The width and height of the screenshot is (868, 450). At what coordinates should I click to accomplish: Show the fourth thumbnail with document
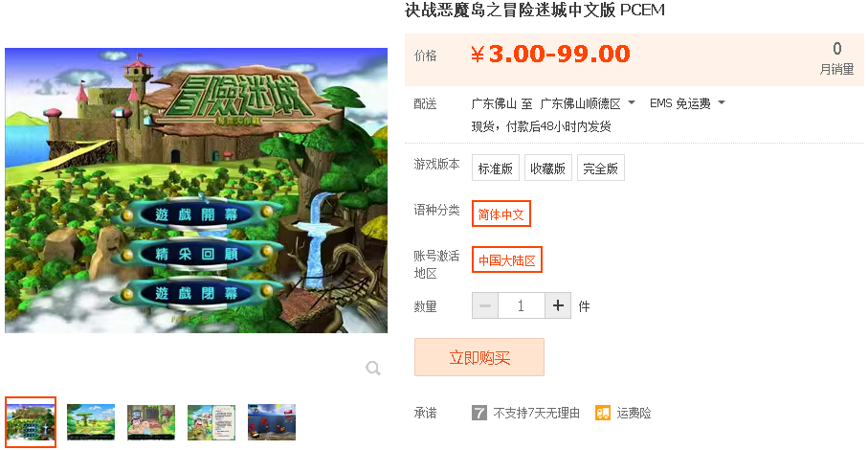tap(211, 422)
